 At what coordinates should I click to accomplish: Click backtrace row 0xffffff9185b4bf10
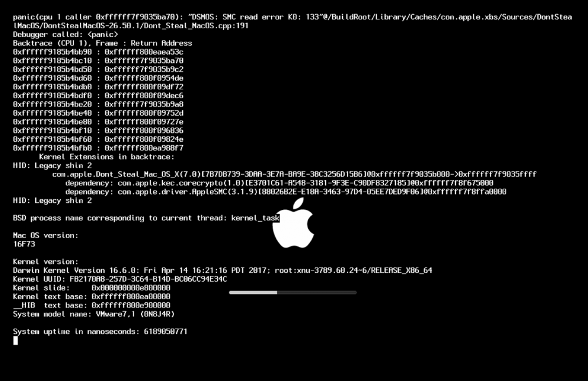pos(98,131)
